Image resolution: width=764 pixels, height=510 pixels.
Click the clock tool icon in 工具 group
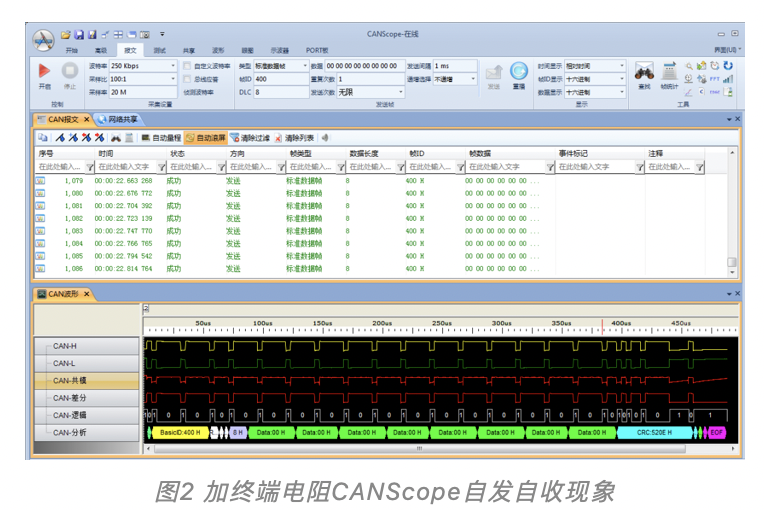click(x=714, y=65)
